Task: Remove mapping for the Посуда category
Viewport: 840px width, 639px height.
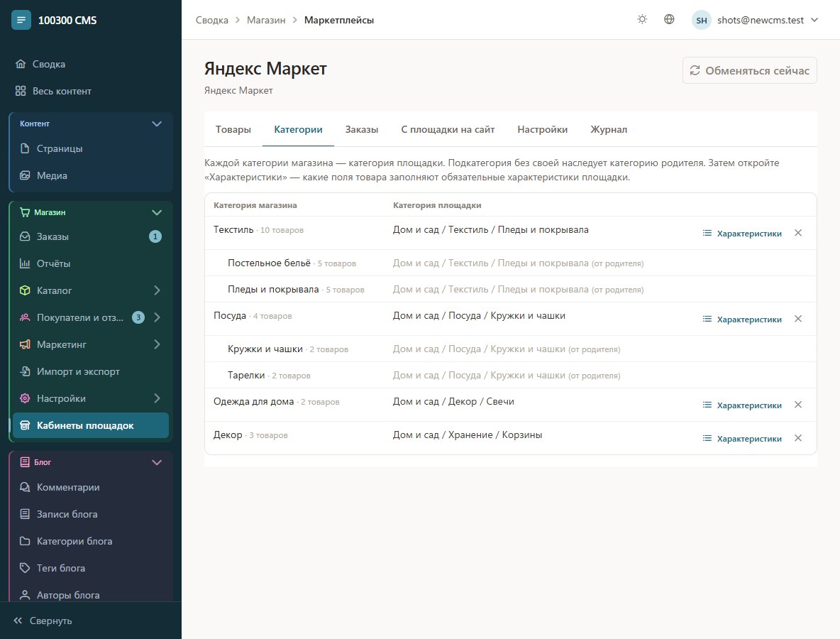Action: (x=797, y=319)
